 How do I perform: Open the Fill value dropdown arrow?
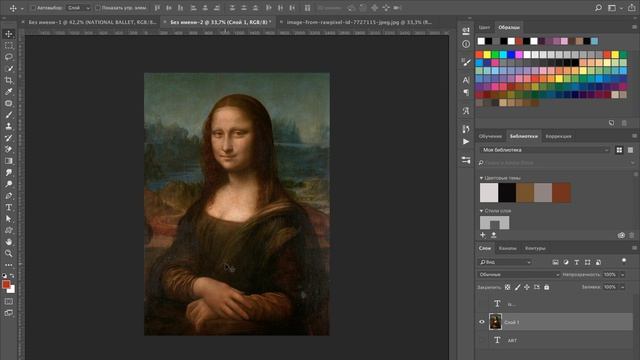click(x=622, y=287)
